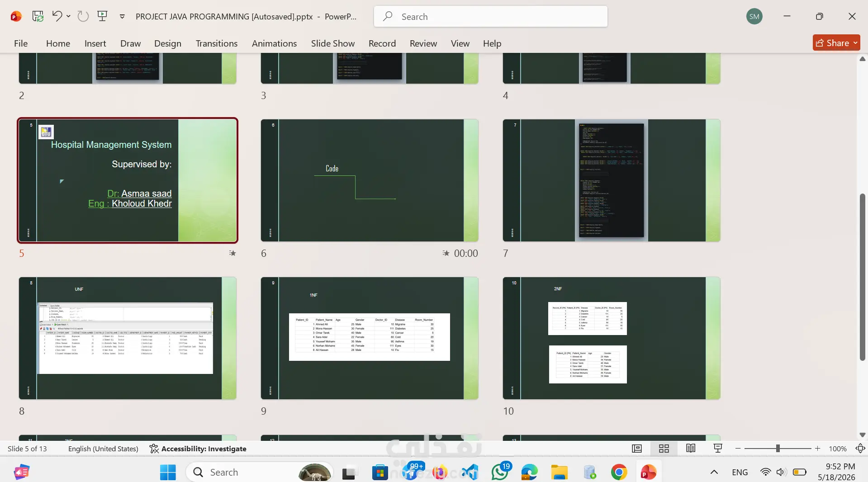Select slide 4 thumbnail
Screen dimensions: 868x482
coord(612,68)
